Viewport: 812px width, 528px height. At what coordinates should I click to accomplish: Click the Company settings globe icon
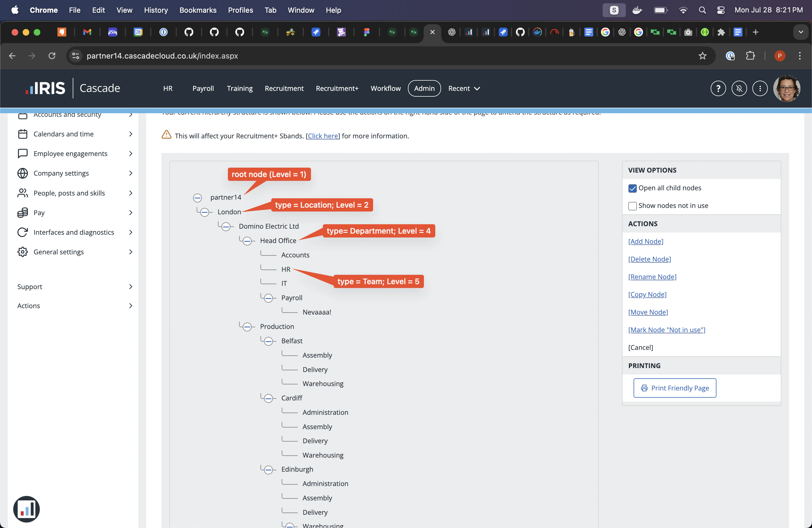tap(23, 173)
